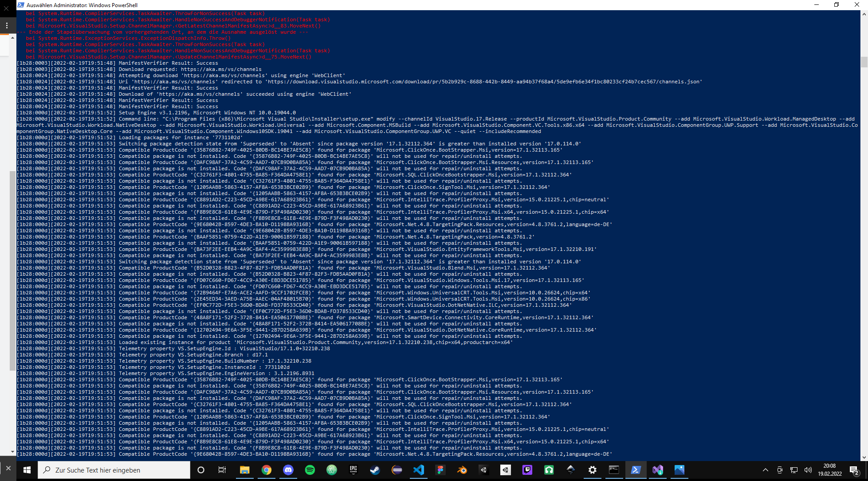Click the taskbar search field
The image size is (868, 481).
(114, 470)
